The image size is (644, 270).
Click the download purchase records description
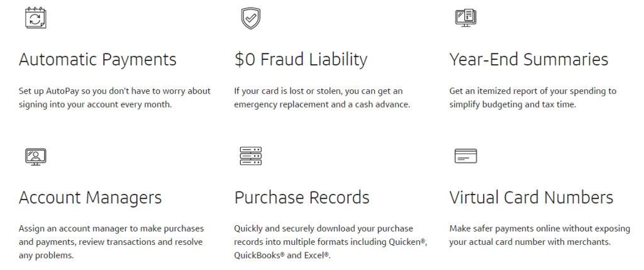click(330, 235)
